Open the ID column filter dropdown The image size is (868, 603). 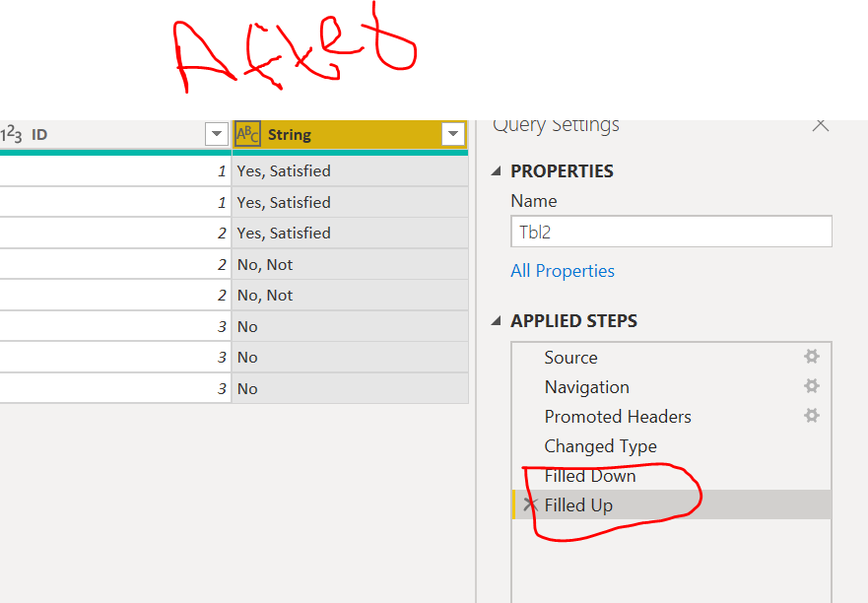(217, 134)
